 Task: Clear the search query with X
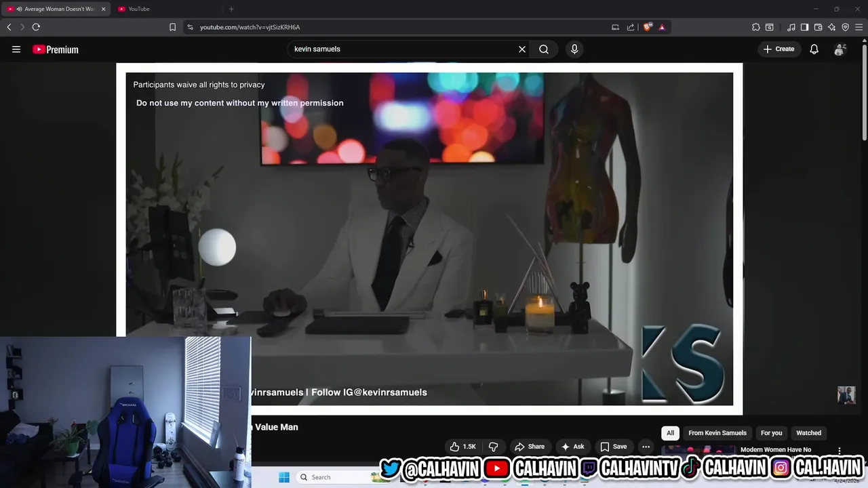[x=522, y=49]
